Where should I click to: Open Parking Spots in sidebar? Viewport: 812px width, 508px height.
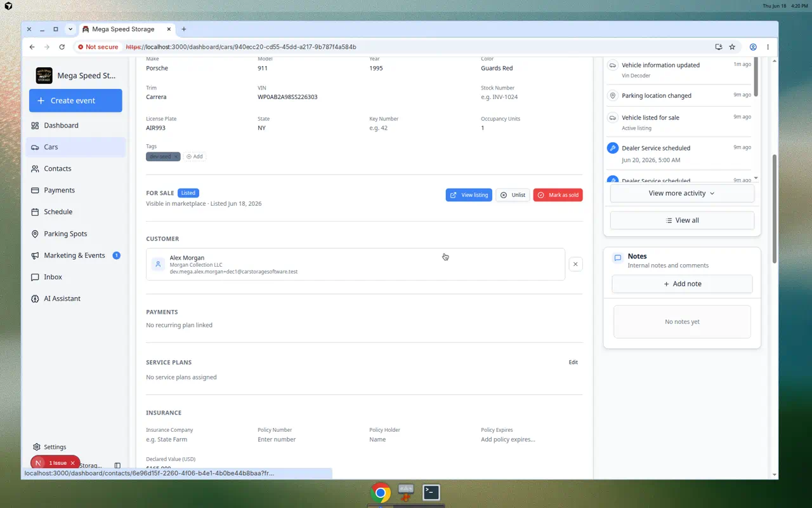76,234
